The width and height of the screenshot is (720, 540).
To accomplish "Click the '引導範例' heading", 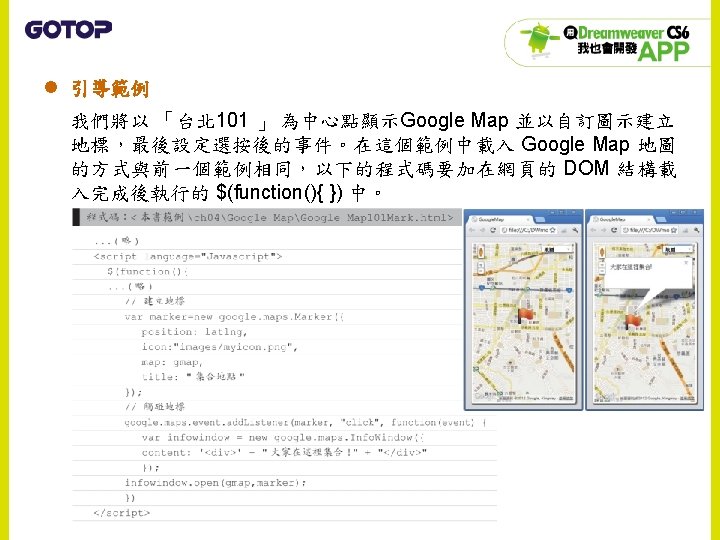I will 111,89.
